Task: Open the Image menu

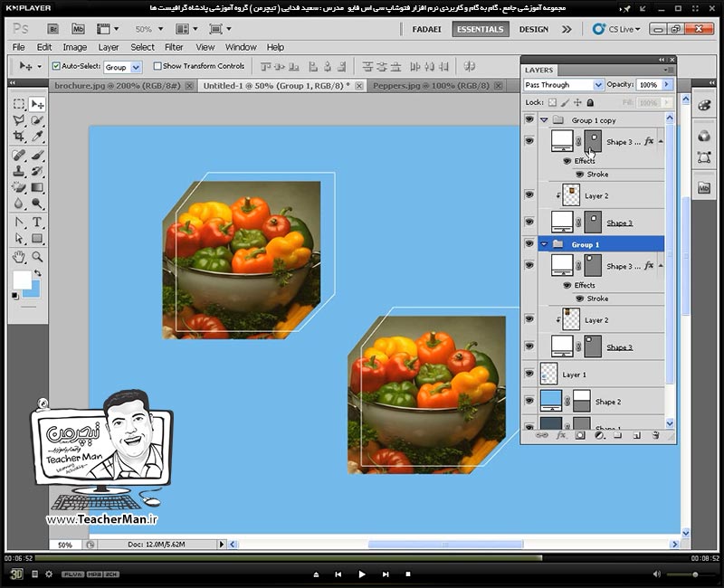Action: click(75, 47)
